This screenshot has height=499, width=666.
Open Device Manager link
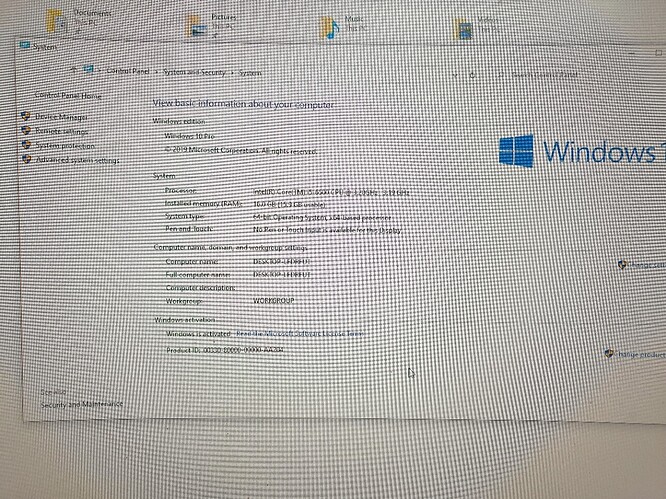[61, 116]
